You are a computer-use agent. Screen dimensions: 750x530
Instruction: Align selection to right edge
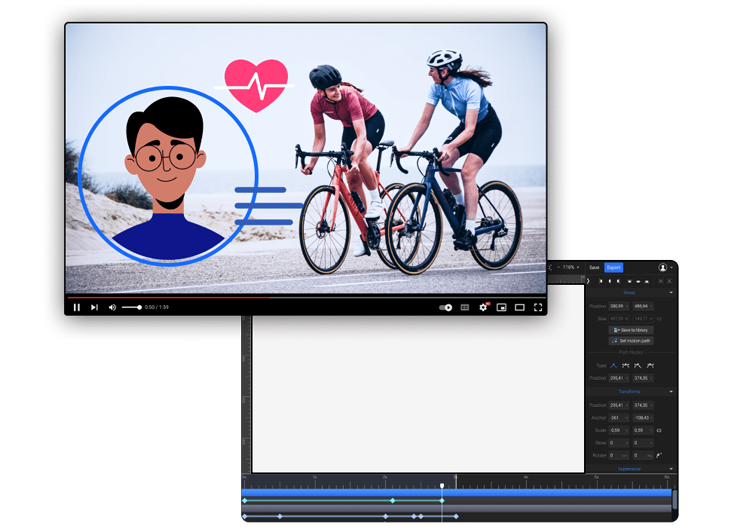click(619, 281)
